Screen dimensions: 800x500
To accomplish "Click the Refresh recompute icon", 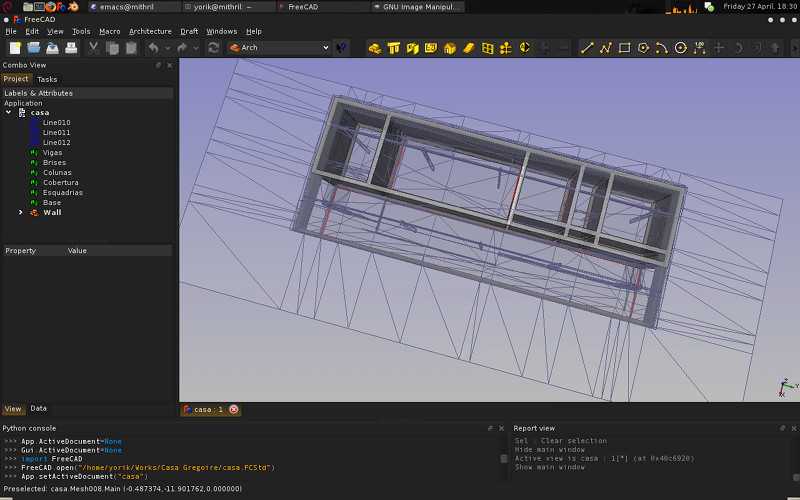I will 214,47.
